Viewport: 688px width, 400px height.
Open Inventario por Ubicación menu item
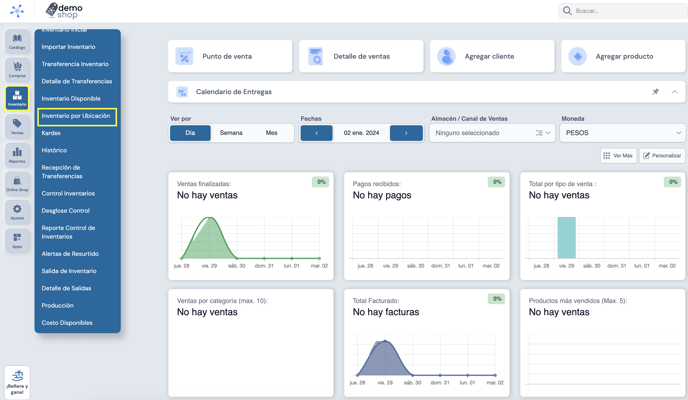click(x=77, y=117)
